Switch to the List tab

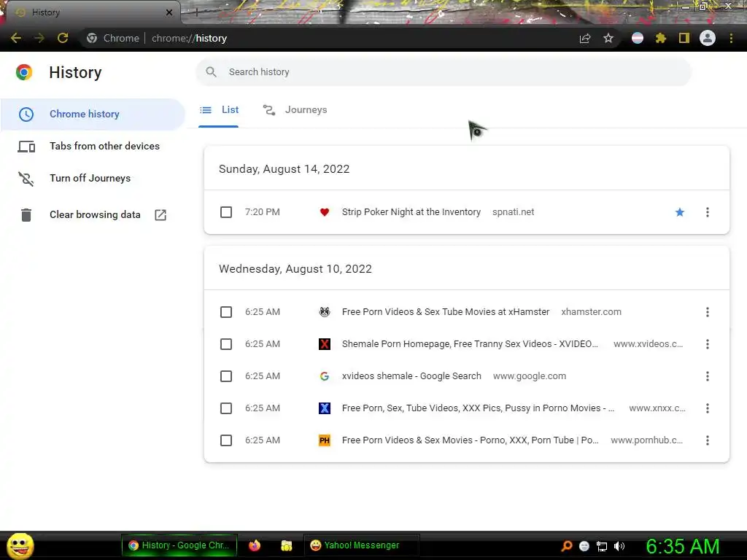pyautogui.click(x=219, y=110)
